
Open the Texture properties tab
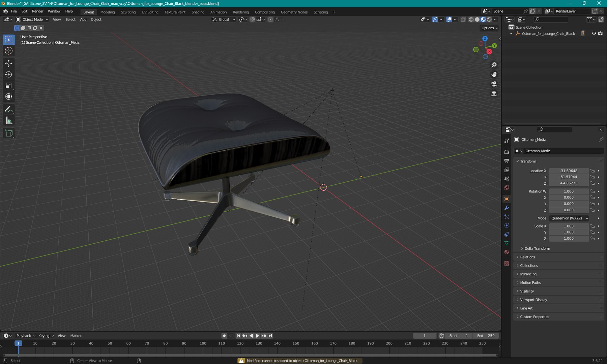507,263
